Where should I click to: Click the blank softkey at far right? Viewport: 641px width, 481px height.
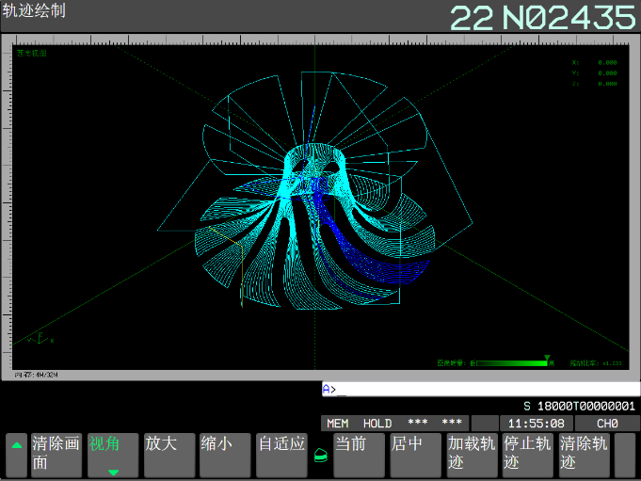click(625, 455)
